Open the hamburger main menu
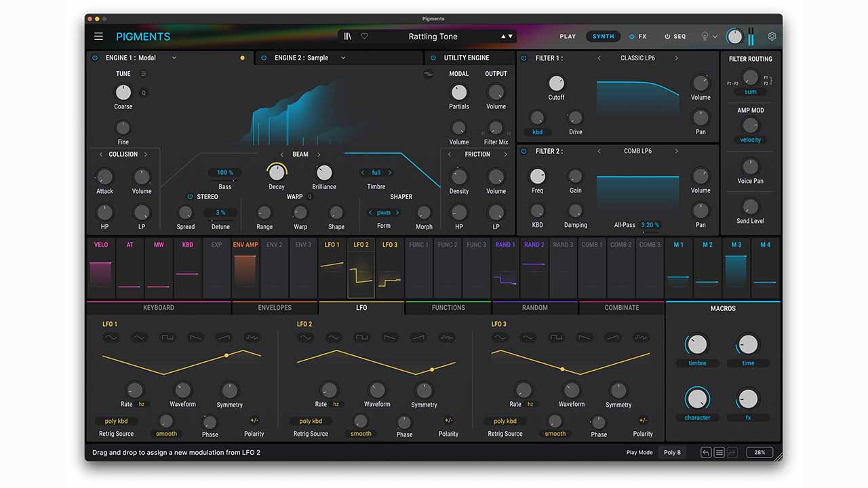Image resolution: width=868 pixels, height=488 pixels. pos(99,37)
